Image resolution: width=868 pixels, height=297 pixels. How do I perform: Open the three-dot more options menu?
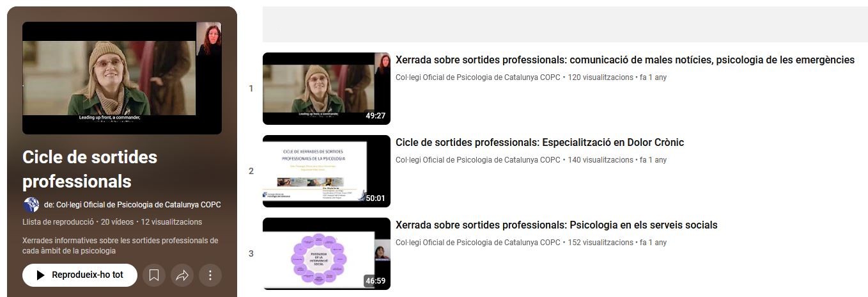[x=210, y=275]
